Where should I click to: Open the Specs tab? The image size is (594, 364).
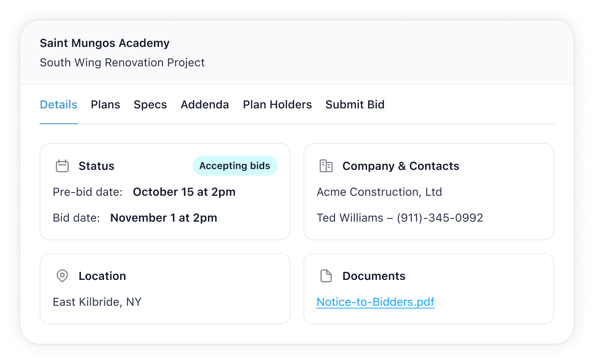click(x=150, y=104)
